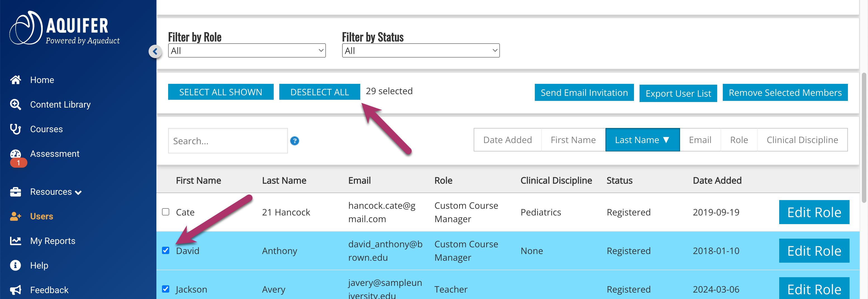Click DESELECT ALL button
The height and width of the screenshot is (299, 868).
click(319, 92)
